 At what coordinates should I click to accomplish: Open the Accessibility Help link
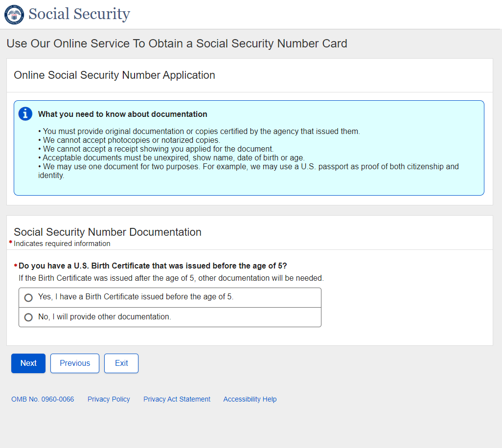(x=250, y=399)
